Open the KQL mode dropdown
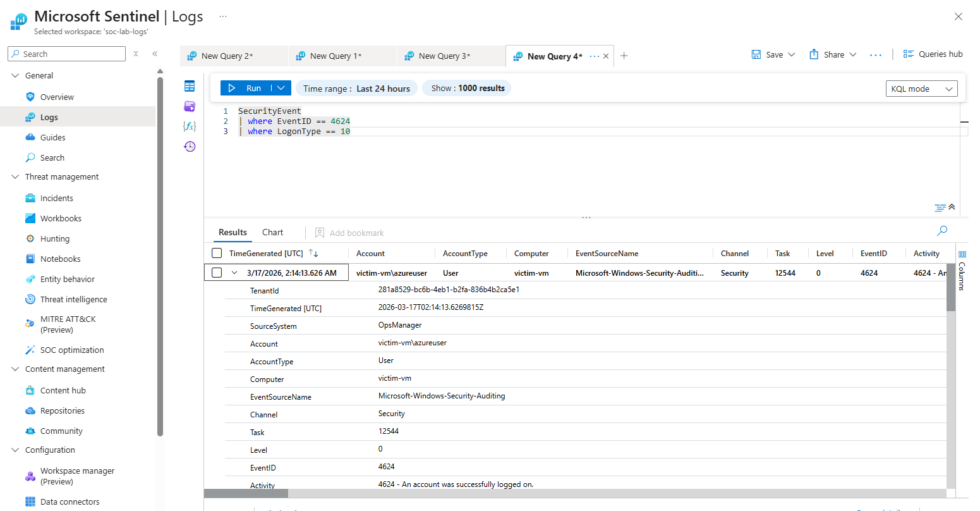The width and height of the screenshot is (980, 511). pos(921,88)
